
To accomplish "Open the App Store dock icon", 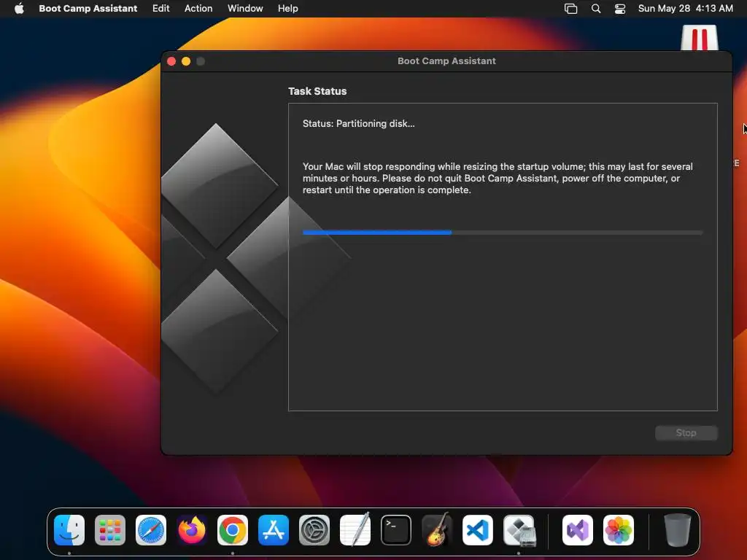I will point(274,529).
